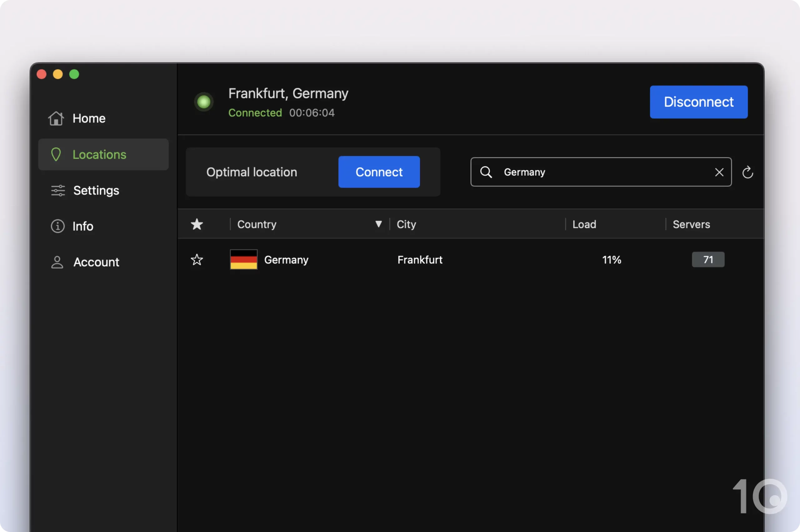Click the refresh/reload locations icon
The image size is (800, 532).
click(747, 172)
